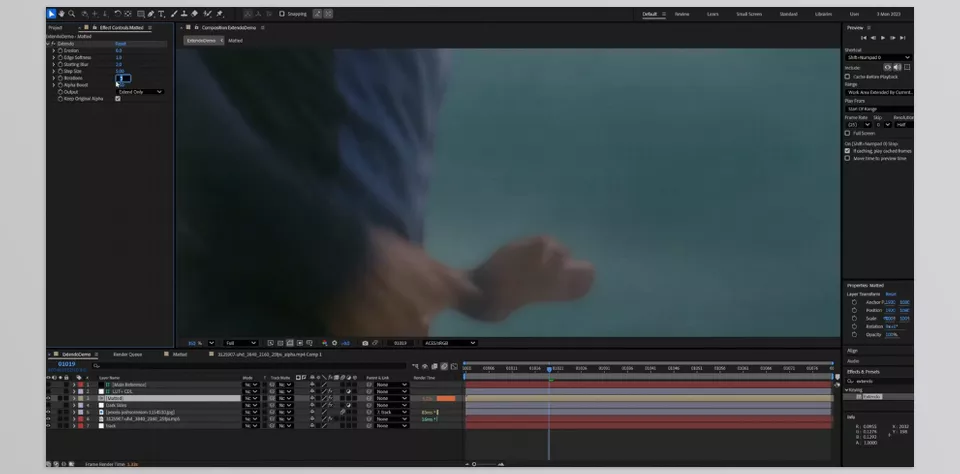Select the Rotation tool in toolbar
The width and height of the screenshot is (960, 474).
[118, 13]
